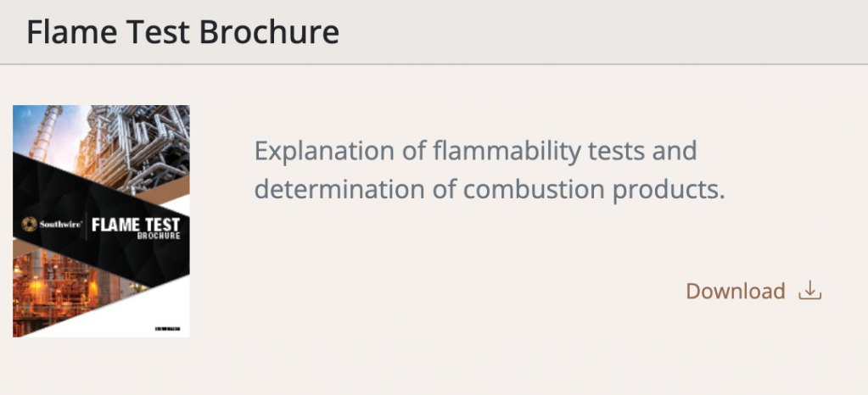
Task: Click the bold FLAME TEST cover title
Action: pos(140,225)
